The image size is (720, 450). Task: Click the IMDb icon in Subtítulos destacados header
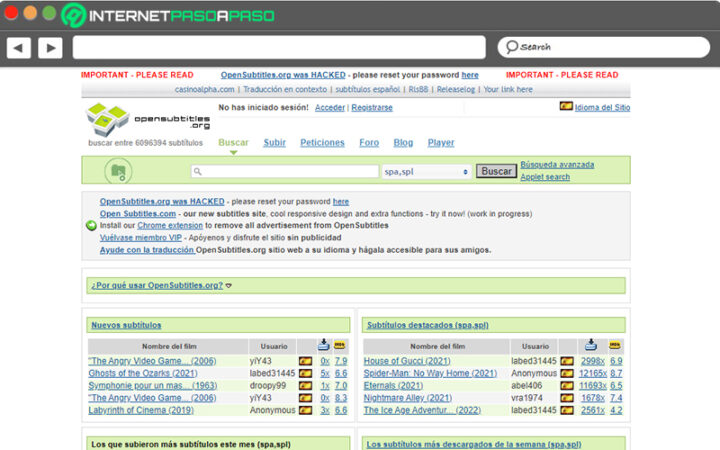pyautogui.click(x=616, y=345)
